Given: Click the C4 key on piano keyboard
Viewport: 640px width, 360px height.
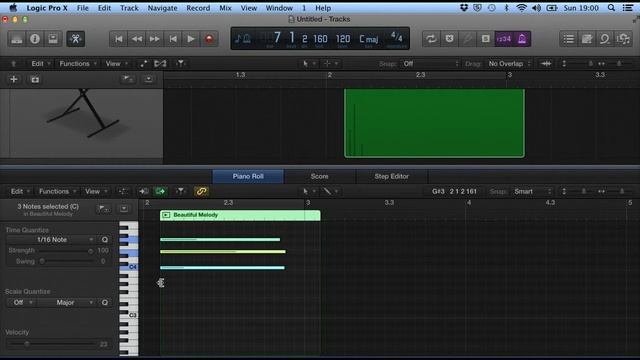Looking at the screenshot, I should 129,267.
